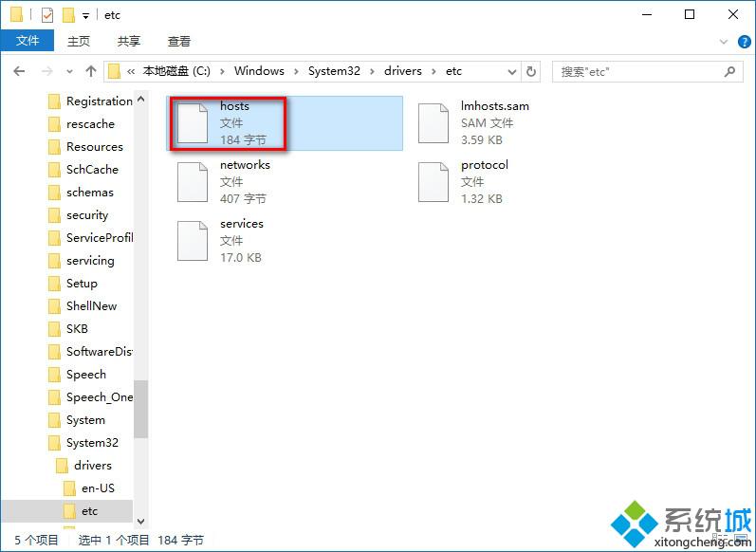Click System32 in the address path
This screenshot has width=756, height=552.
tap(334, 71)
